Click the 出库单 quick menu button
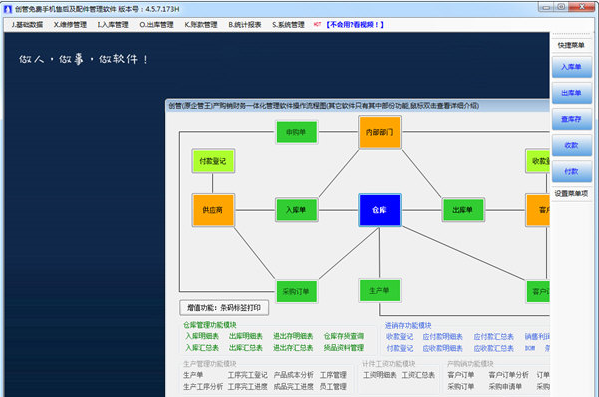 pyautogui.click(x=571, y=93)
